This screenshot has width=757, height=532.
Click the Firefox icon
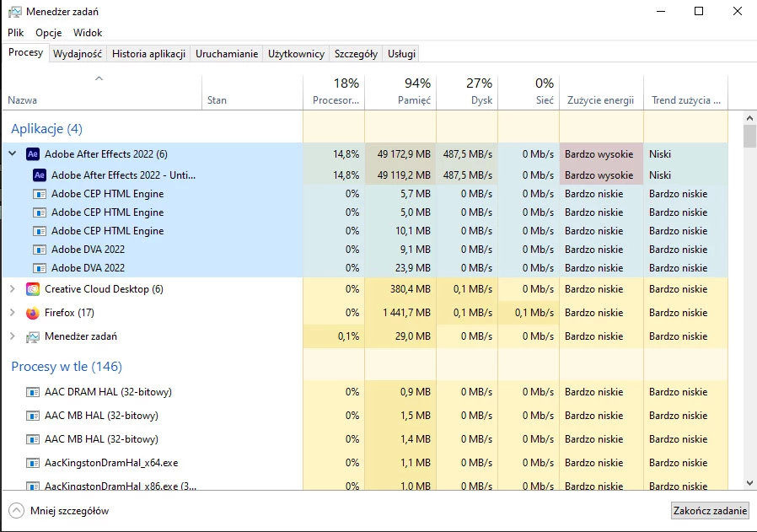click(32, 313)
